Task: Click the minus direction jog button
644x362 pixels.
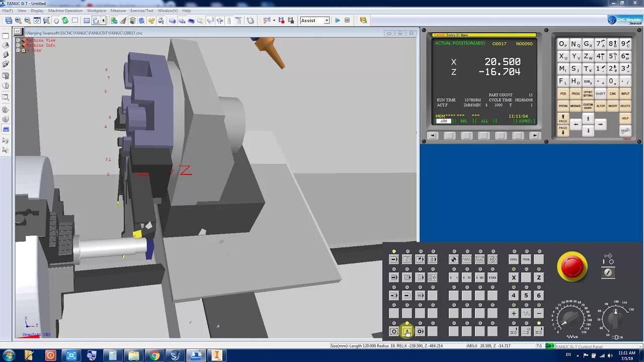Action: click(539, 313)
